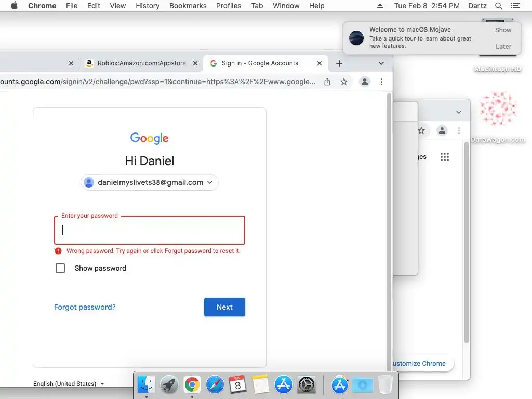The height and width of the screenshot is (399, 532).
Task: Open the Edit menu
Action: click(x=94, y=6)
